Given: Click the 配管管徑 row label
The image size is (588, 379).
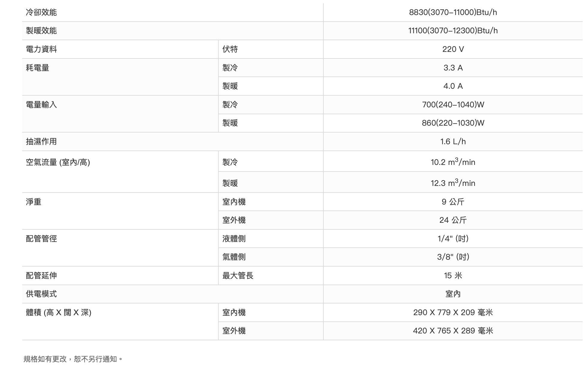Looking at the screenshot, I should pyautogui.click(x=41, y=239).
